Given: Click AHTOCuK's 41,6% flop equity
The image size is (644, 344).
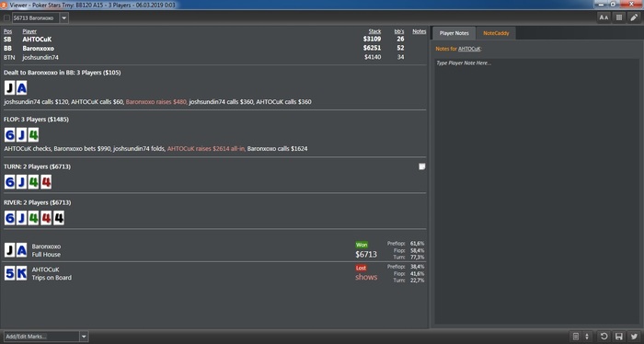Looking at the screenshot, I should coord(418,273).
